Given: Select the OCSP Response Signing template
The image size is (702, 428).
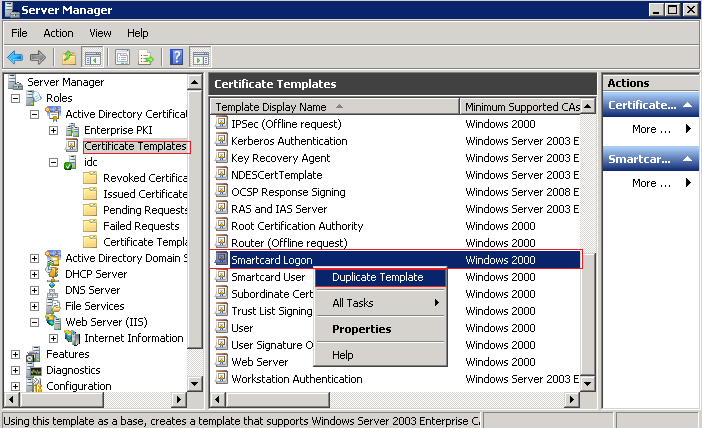Looking at the screenshot, I should point(288,192).
